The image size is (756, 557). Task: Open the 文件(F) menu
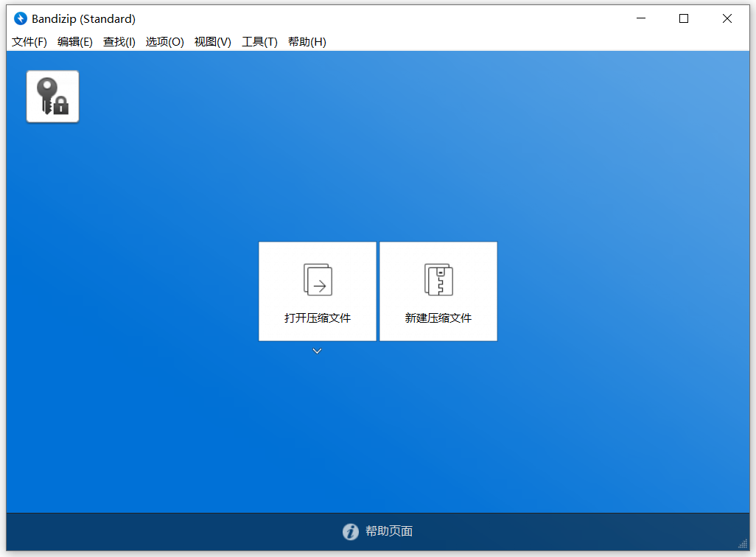point(29,42)
